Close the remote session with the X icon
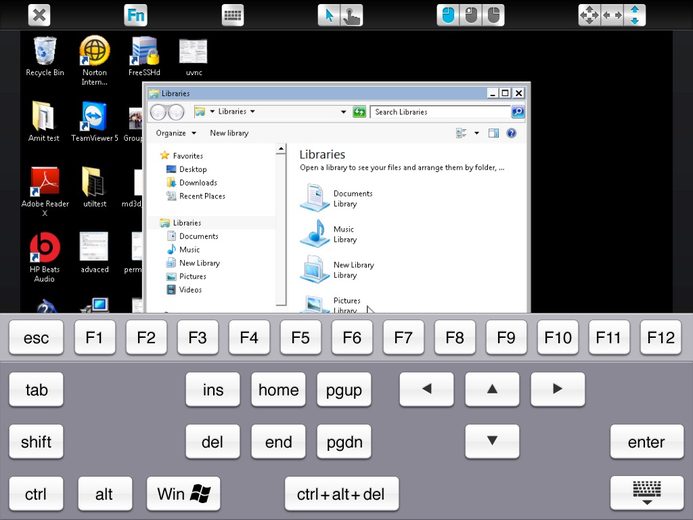This screenshot has width=693, height=520. 39,15
